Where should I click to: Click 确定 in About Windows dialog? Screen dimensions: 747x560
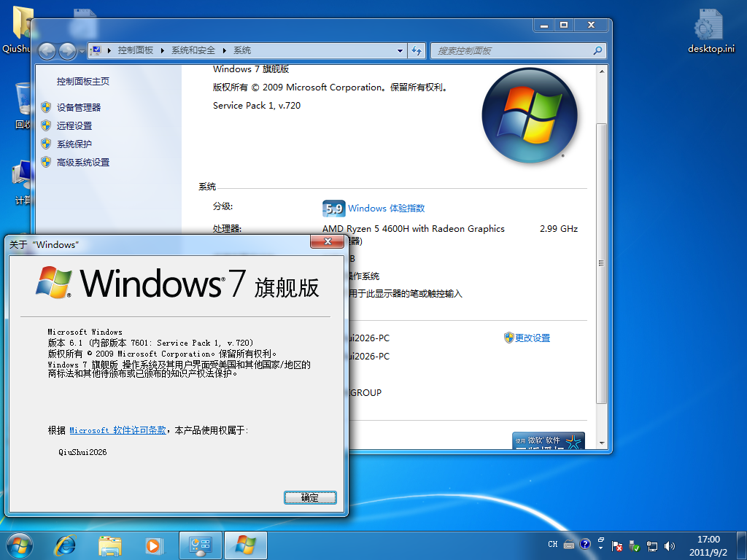310,497
